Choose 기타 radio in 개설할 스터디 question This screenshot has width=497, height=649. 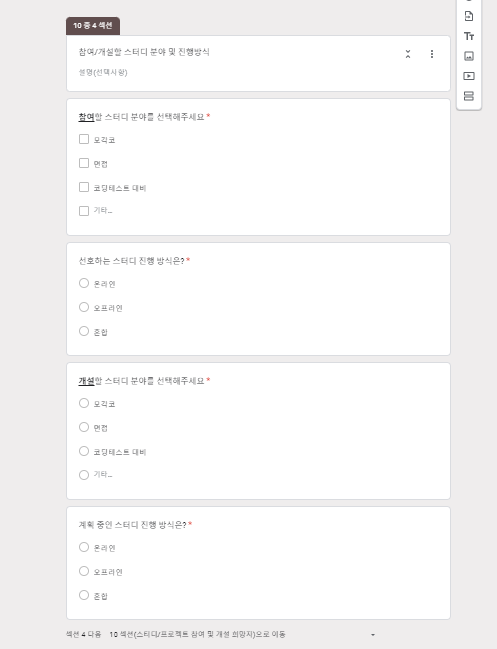coord(84,475)
